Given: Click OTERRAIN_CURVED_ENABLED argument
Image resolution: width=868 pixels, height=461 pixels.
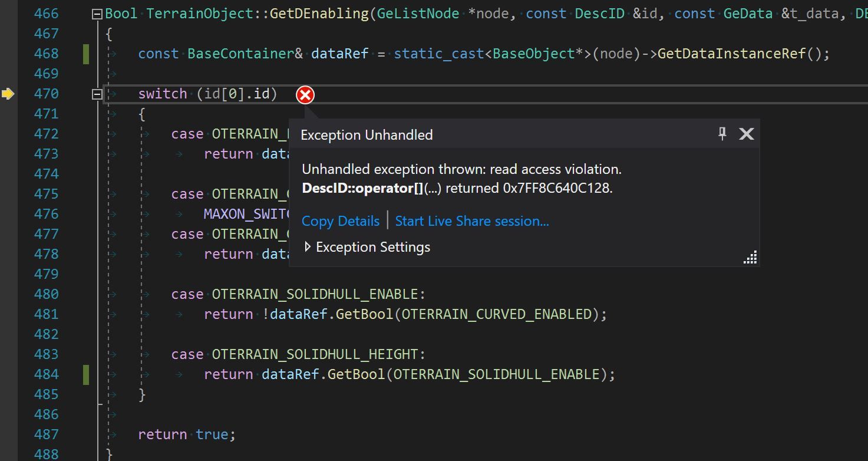Looking at the screenshot, I should 497,314.
